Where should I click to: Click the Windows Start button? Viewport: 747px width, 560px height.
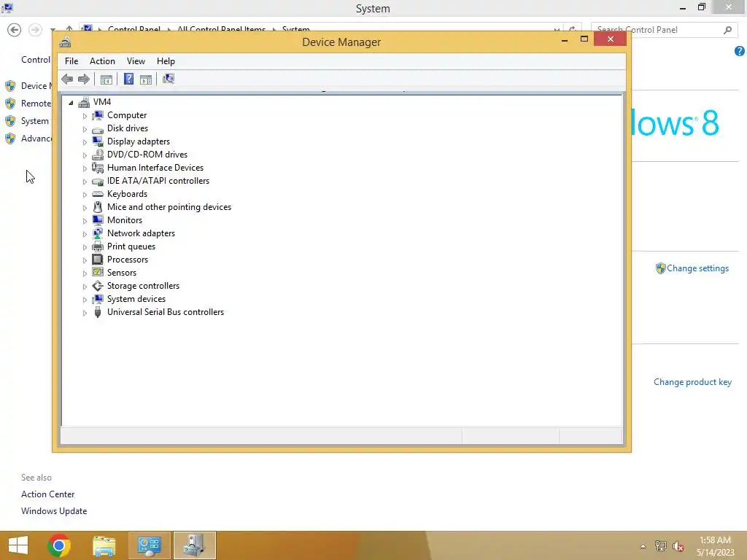18,545
